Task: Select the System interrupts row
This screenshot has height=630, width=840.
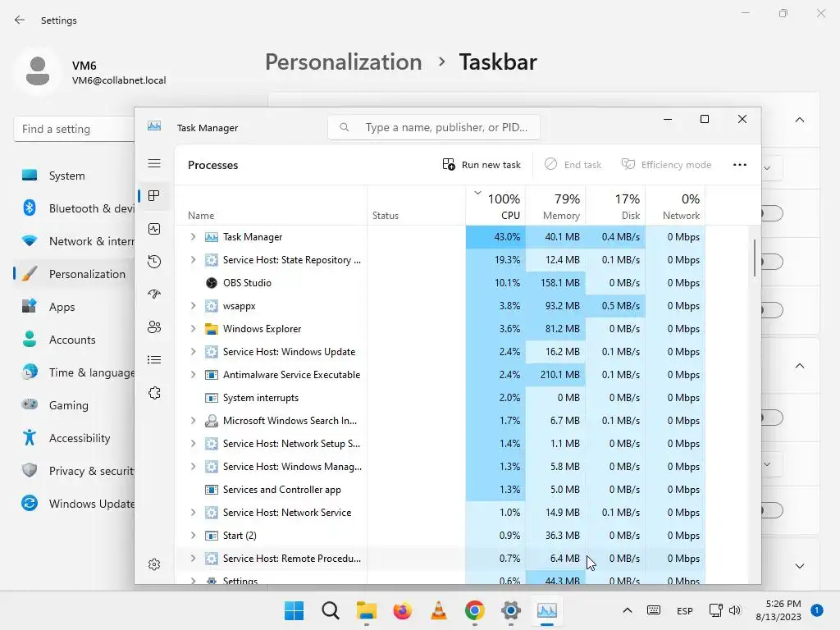Action: tap(440, 398)
